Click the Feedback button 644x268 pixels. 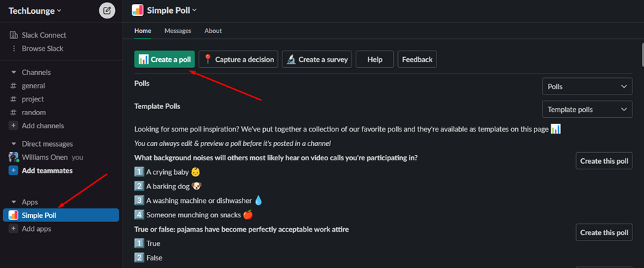pyautogui.click(x=417, y=59)
